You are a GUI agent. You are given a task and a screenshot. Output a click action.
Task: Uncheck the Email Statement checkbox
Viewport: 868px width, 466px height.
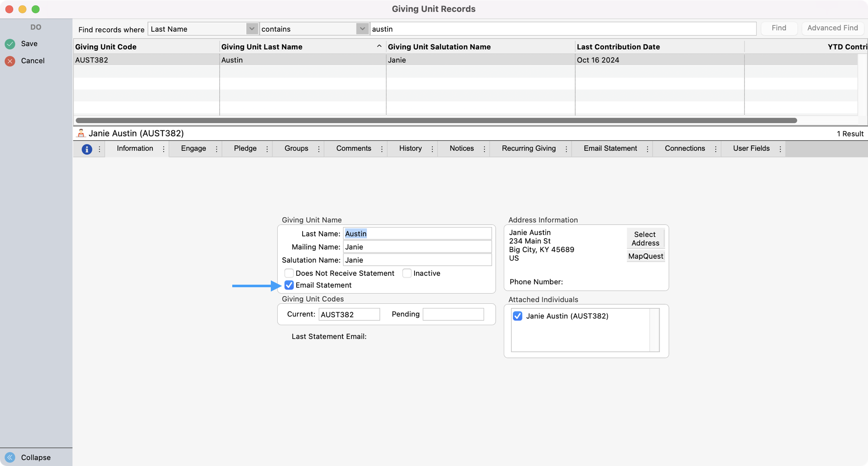pos(289,285)
